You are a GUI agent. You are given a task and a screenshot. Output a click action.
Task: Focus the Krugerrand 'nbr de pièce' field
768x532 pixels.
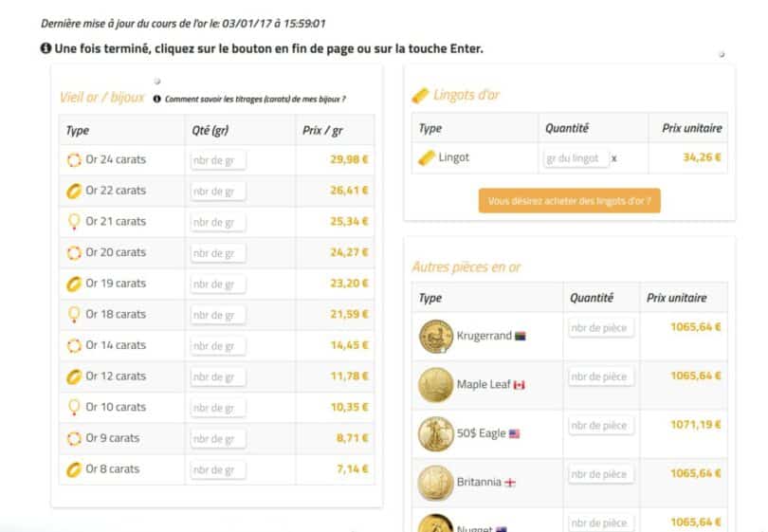coord(601,328)
